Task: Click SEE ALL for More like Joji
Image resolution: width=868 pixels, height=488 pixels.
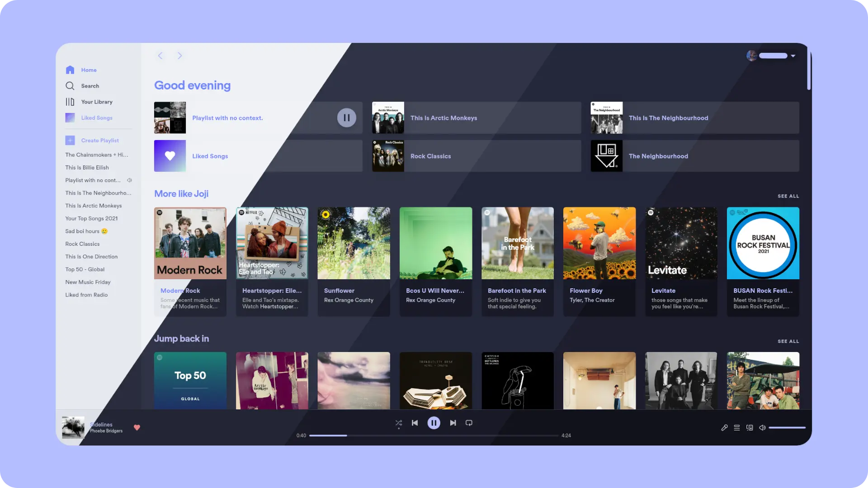Action: [788, 196]
